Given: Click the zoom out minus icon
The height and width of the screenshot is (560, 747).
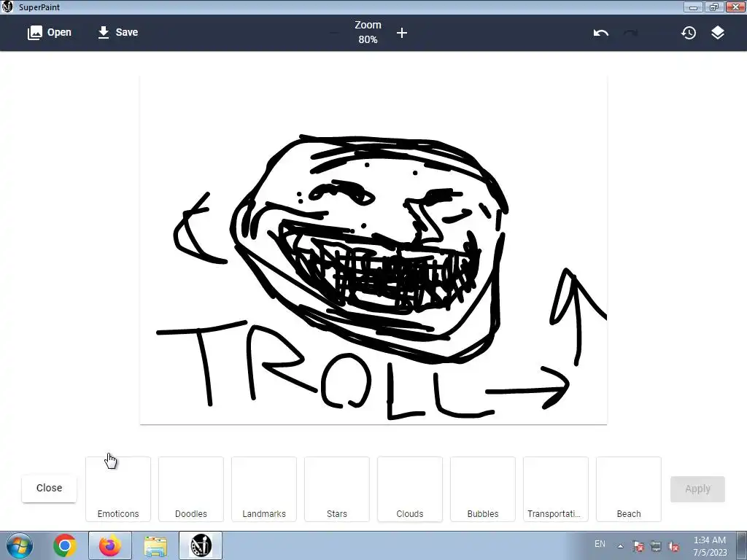Looking at the screenshot, I should [334, 33].
